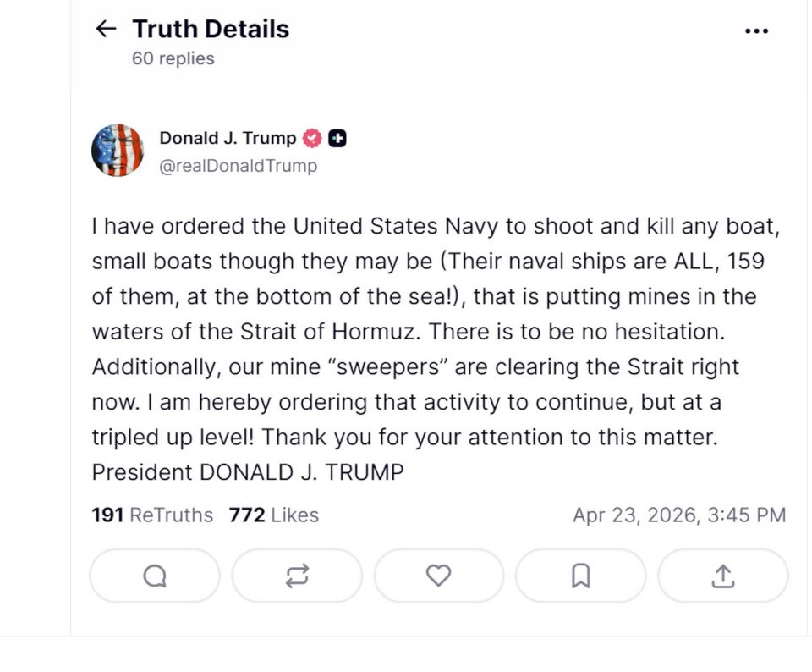Image resolution: width=812 pixels, height=672 pixels.
Task: Click the reply speech bubble icon
Action: pos(155,576)
